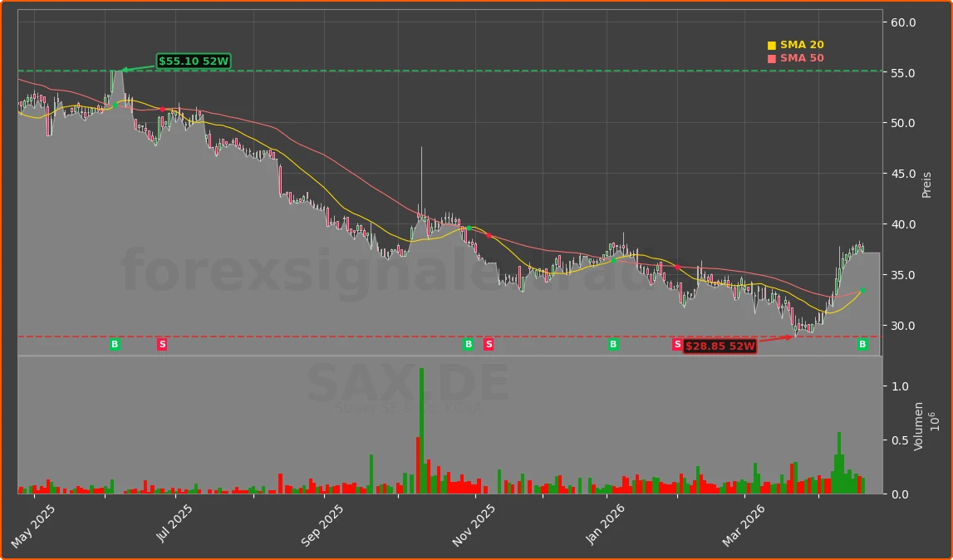Click the 0.5 volume axis tick
Viewport: 953px width, 560px height.
(900, 440)
